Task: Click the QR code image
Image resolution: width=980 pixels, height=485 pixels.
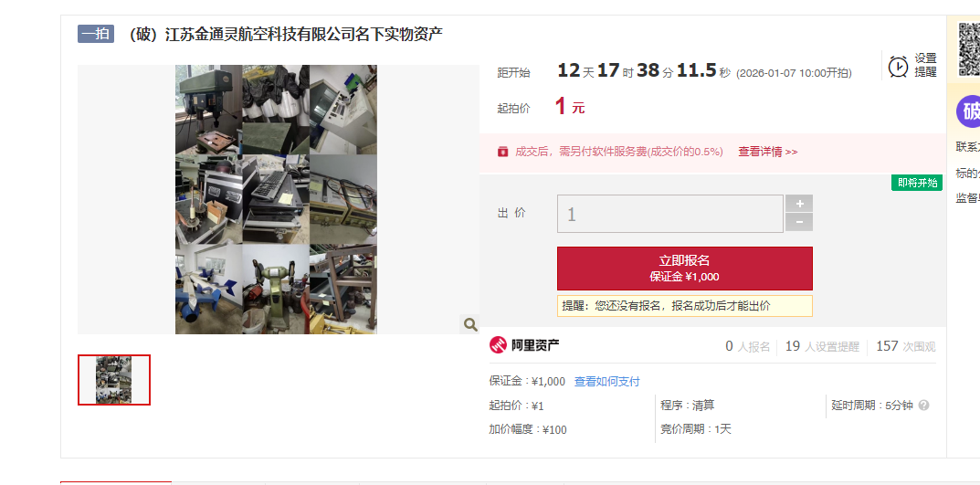Action: click(969, 48)
